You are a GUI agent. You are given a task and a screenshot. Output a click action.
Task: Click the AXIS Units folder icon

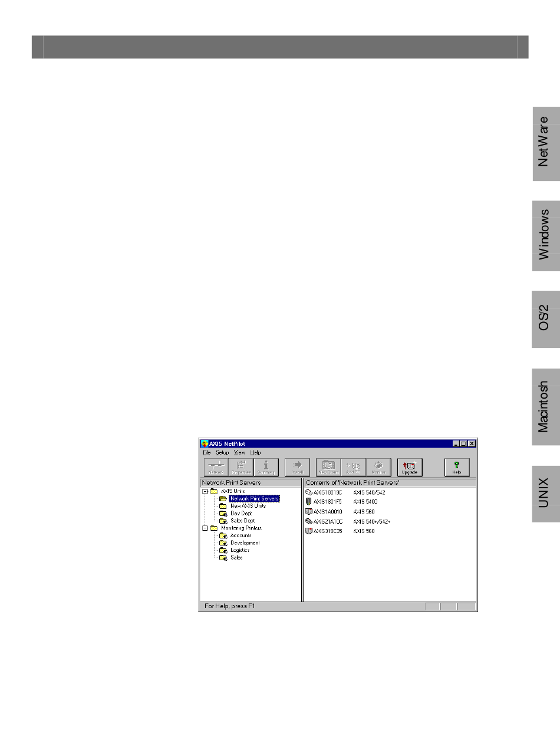pos(214,491)
